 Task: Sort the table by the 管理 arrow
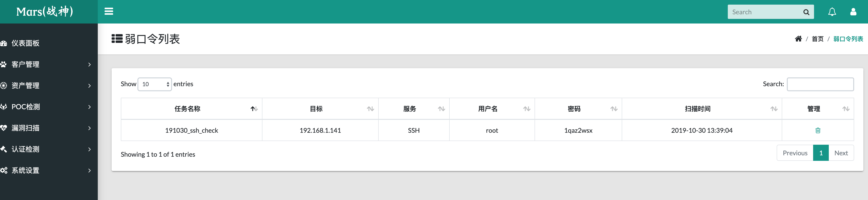[x=846, y=109]
